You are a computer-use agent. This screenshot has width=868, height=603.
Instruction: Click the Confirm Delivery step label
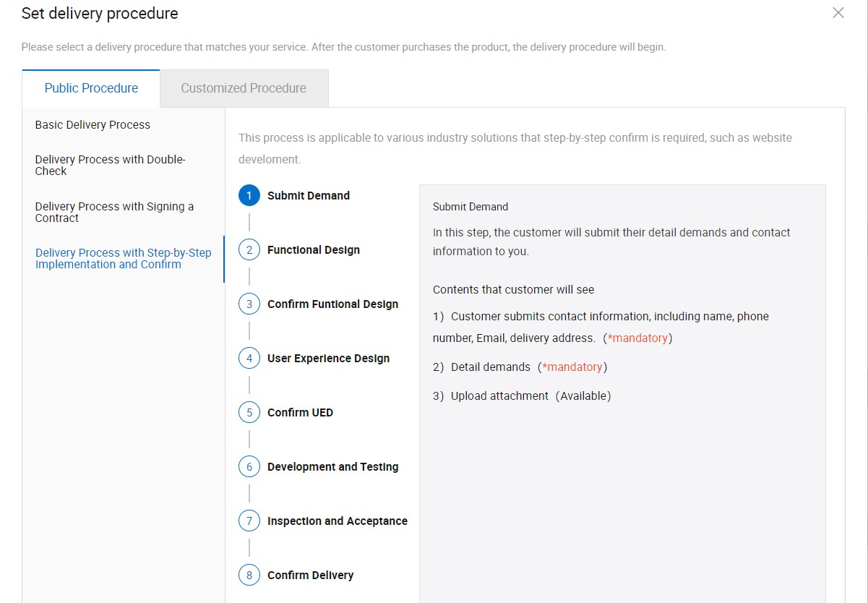click(310, 576)
